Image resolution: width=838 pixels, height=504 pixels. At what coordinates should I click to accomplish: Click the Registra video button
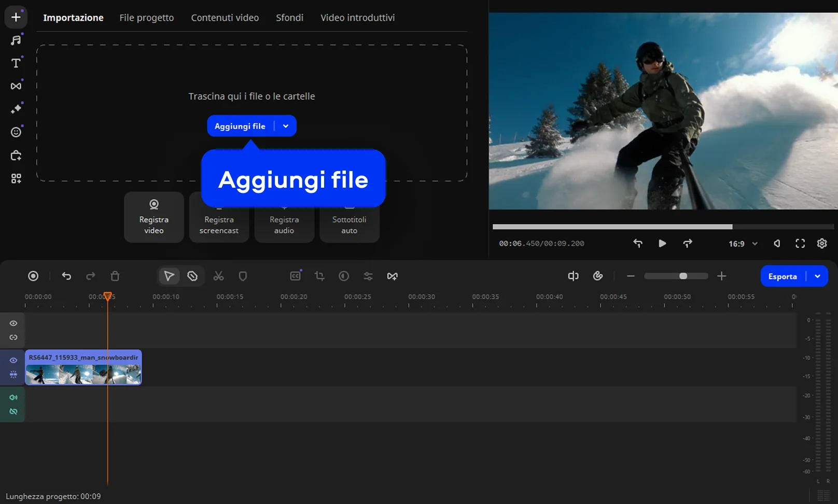point(154,217)
